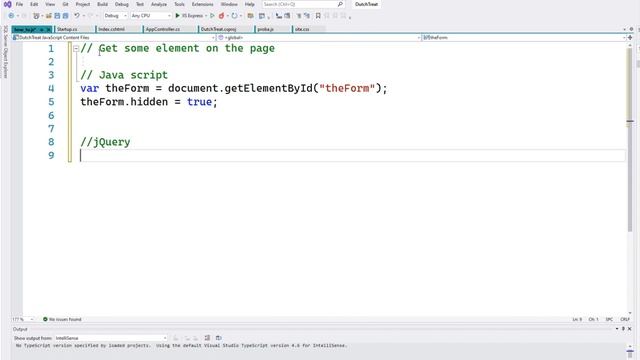Screen dimensions: 640x360
Task: Open the Edit menu
Action: click(x=34, y=4)
